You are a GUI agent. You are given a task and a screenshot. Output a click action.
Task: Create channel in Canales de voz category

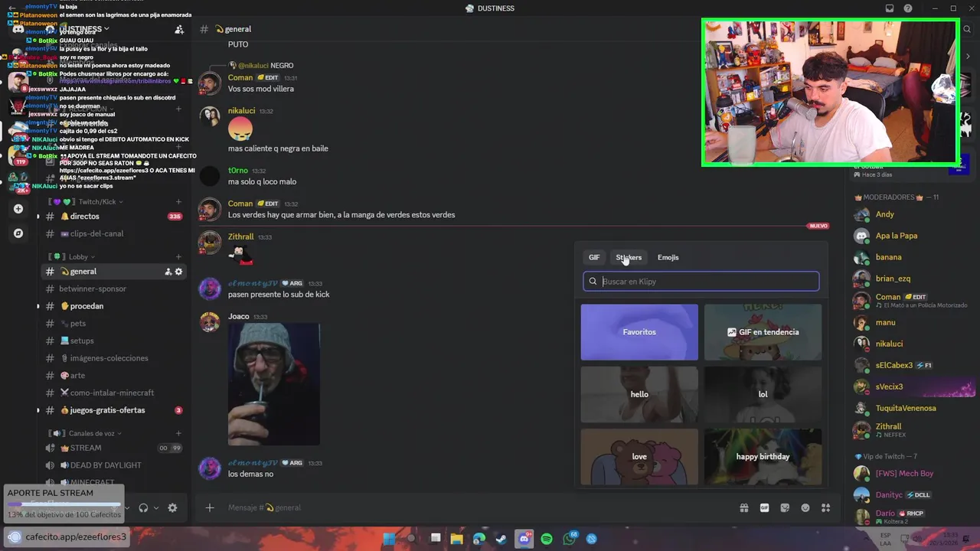click(178, 433)
